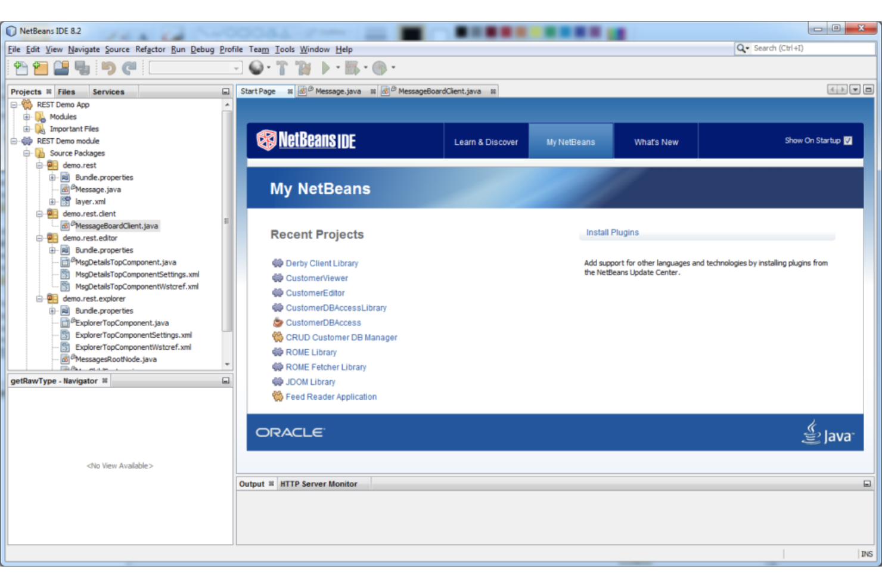Select MessageBoardClient.java in the Projects tree
882x588 pixels.
(x=116, y=226)
